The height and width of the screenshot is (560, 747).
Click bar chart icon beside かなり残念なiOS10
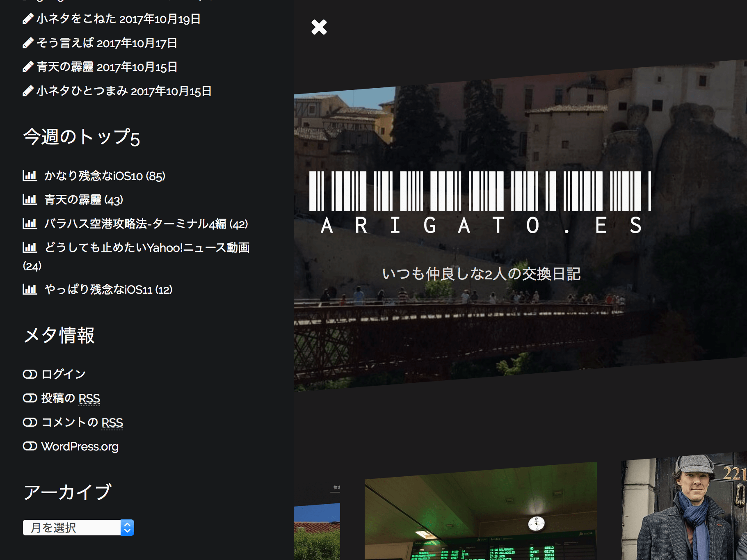[30, 176]
